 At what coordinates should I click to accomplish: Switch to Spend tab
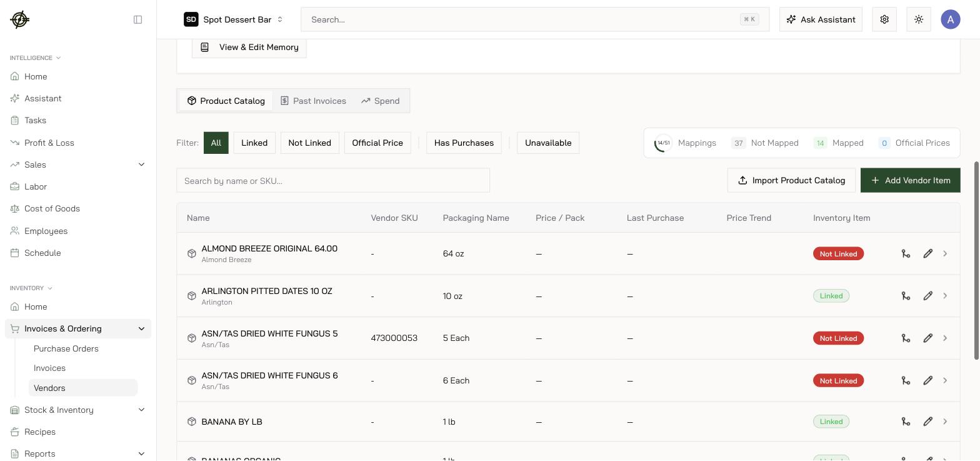[380, 101]
